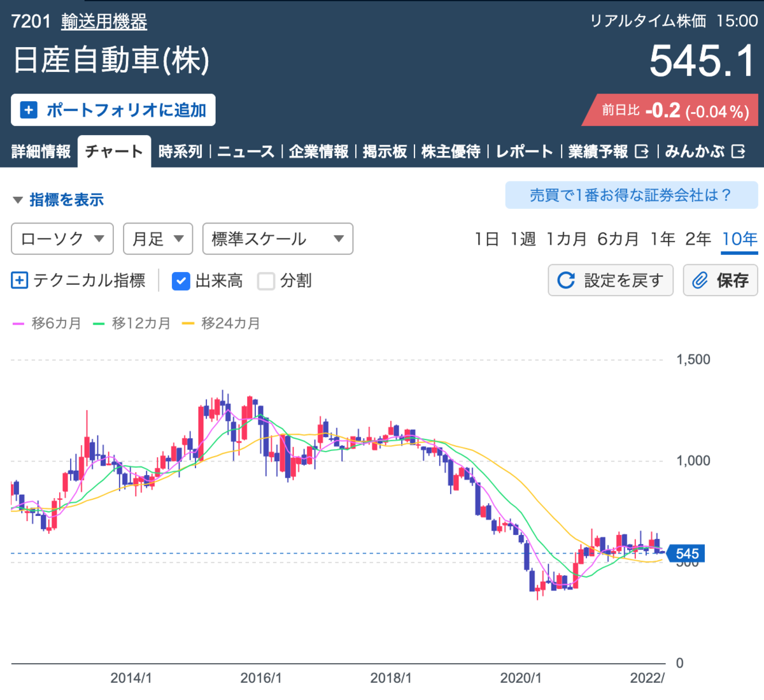Click the 1,000 price axis label

pyautogui.click(x=693, y=461)
